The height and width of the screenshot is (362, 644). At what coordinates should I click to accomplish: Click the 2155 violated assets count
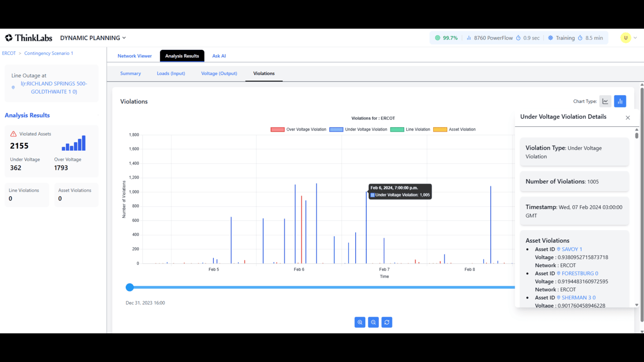tap(19, 146)
